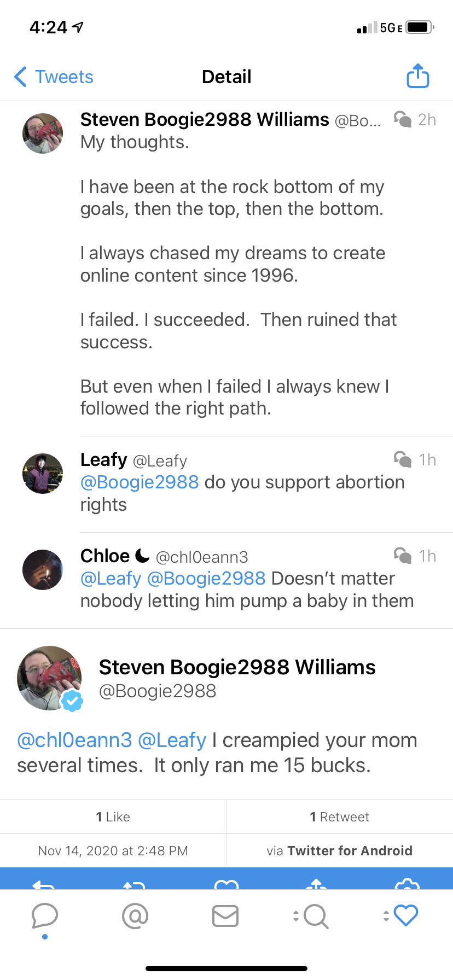Open the Search tab
453x980 pixels.
316,916
